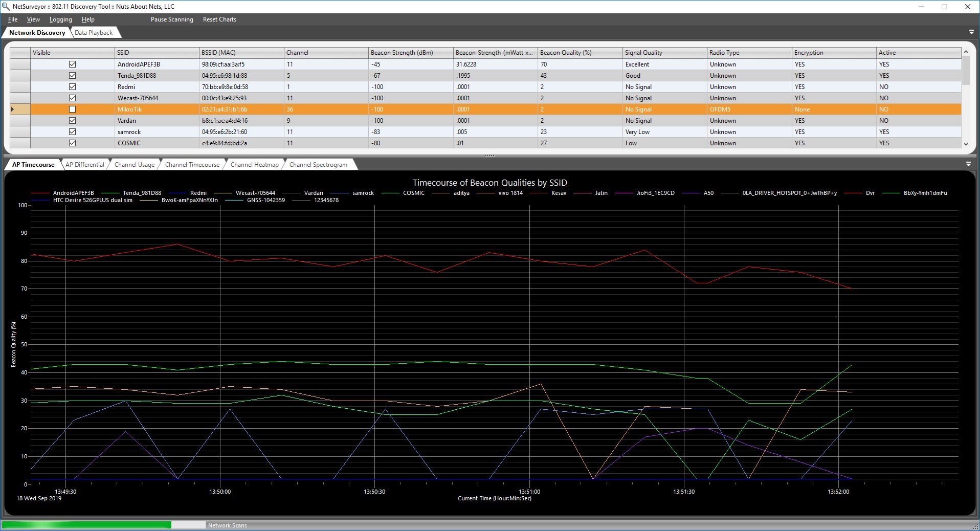Select the samrock row in the network list
Viewport: 980px width, 531px height.
point(153,131)
